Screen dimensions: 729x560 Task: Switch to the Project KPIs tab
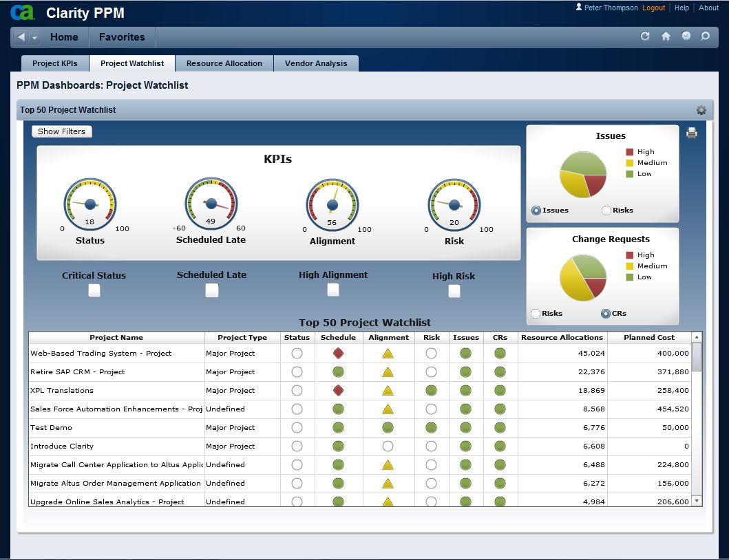pyautogui.click(x=54, y=63)
